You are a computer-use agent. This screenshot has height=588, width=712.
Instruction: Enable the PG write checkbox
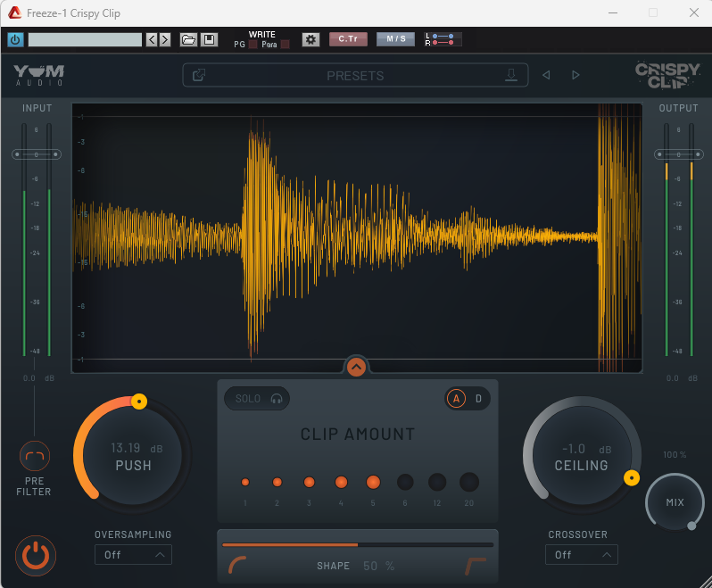(x=253, y=45)
